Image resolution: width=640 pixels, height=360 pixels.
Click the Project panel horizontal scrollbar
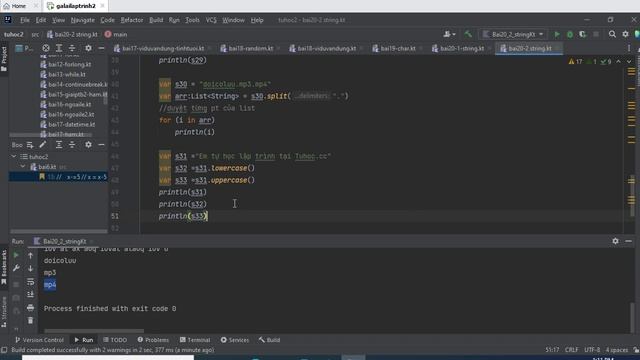tap(51, 135)
